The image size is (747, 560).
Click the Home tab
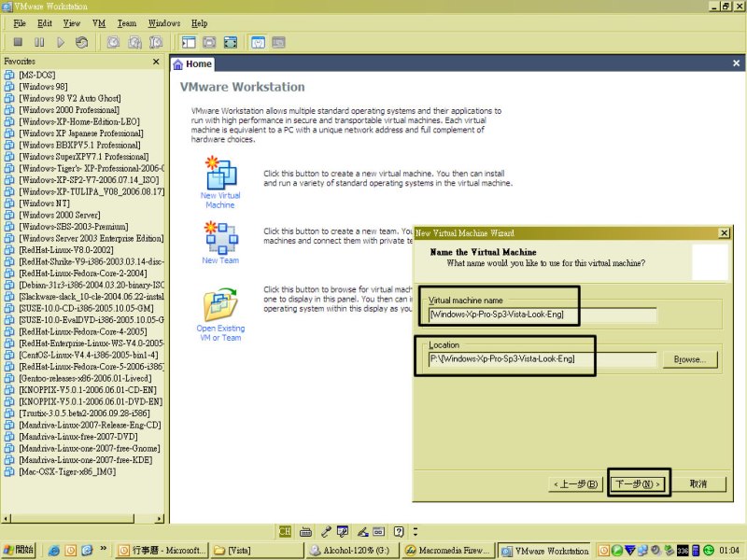192,63
